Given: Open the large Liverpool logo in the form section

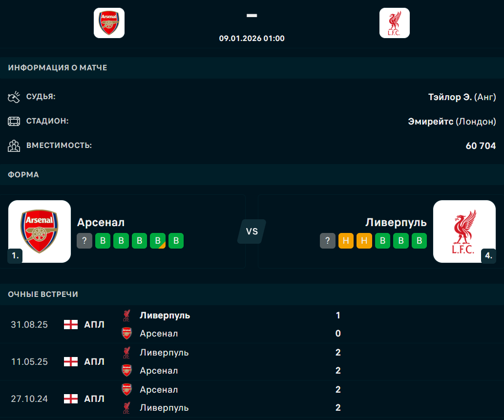Looking at the screenshot, I should tap(464, 231).
